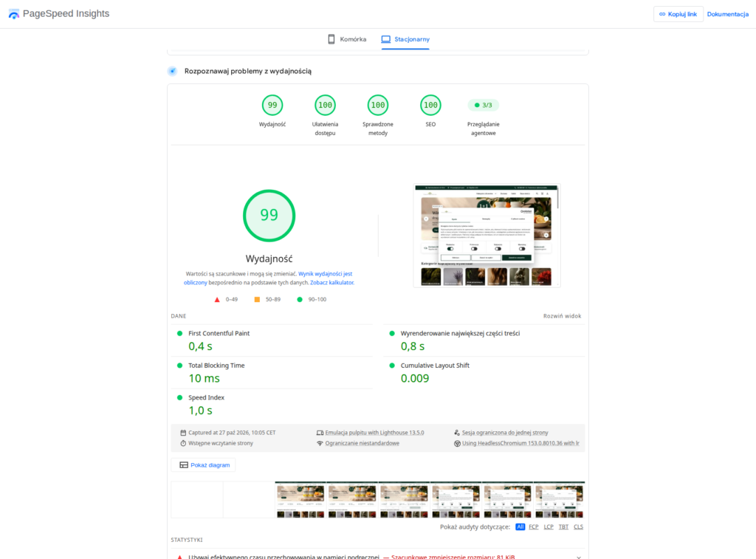Click red warning triangle of cache audit
Image resolution: width=756 pixels, height=559 pixels.
click(x=180, y=557)
